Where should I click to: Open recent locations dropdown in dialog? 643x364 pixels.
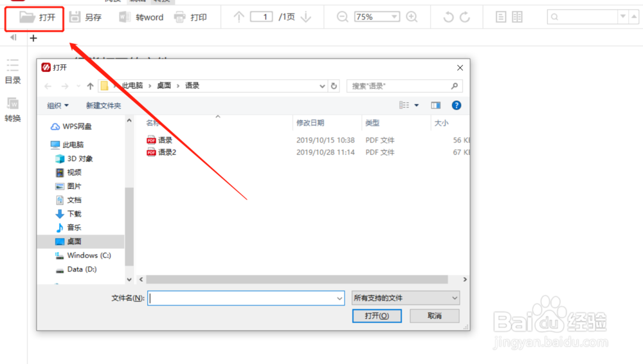tap(78, 86)
